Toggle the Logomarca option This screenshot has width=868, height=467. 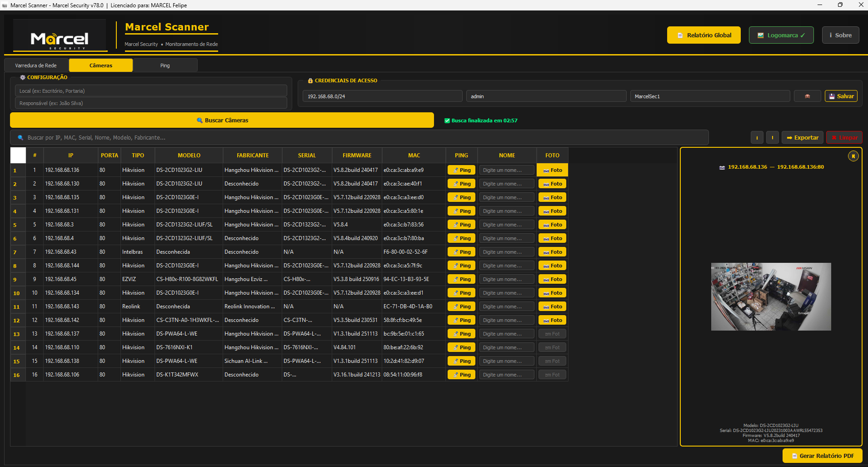(x=781, y=35)
